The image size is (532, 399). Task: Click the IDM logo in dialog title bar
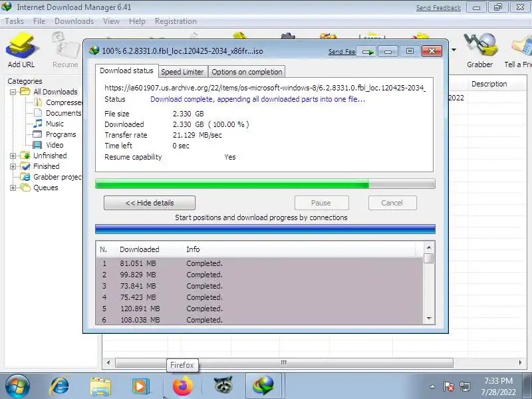94,51
